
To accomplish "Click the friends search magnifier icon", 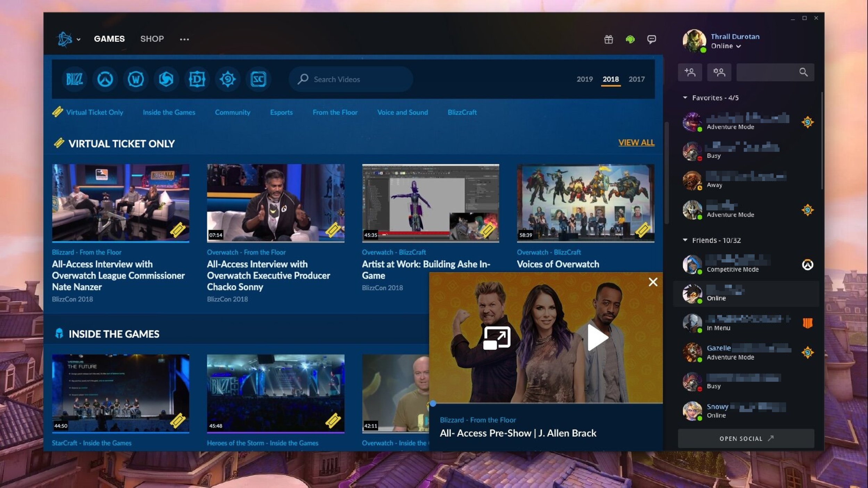I will [x=803, y=72].
